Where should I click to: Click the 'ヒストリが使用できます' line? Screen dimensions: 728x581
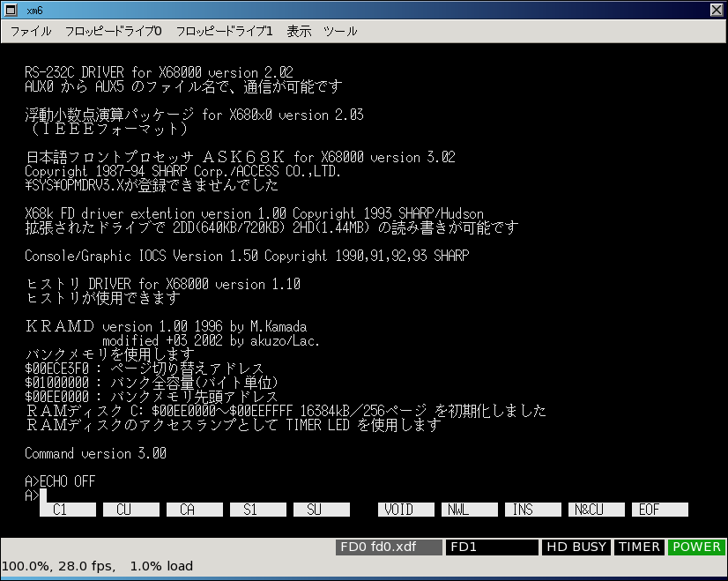coord(102,298)
